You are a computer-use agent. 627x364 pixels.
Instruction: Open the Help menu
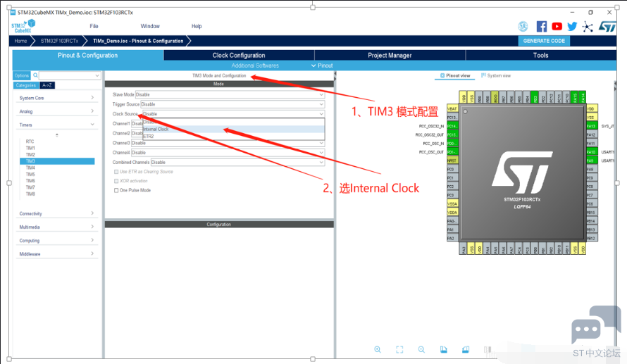click(x=197, y=26)
